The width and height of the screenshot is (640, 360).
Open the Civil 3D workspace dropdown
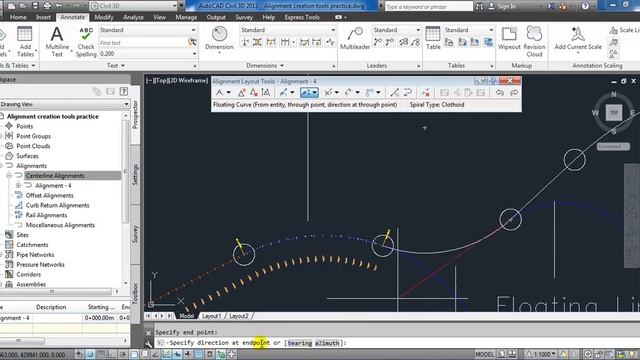pyautogui.click(x=174, y=6)
